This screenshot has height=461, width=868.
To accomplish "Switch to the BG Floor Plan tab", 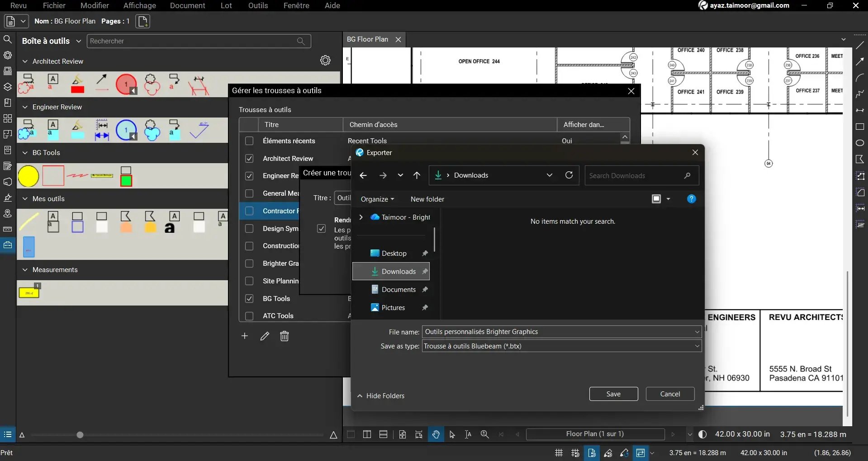I will (368, 39).
